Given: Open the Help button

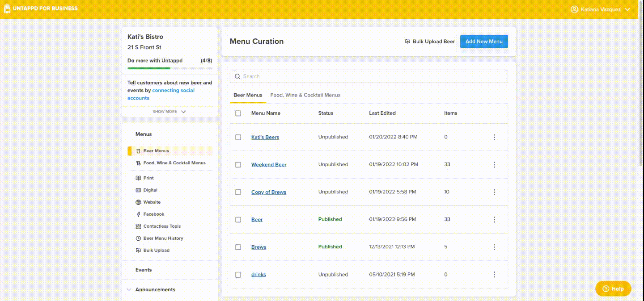Looking at the screenshot, I should [x=613, y=288].
